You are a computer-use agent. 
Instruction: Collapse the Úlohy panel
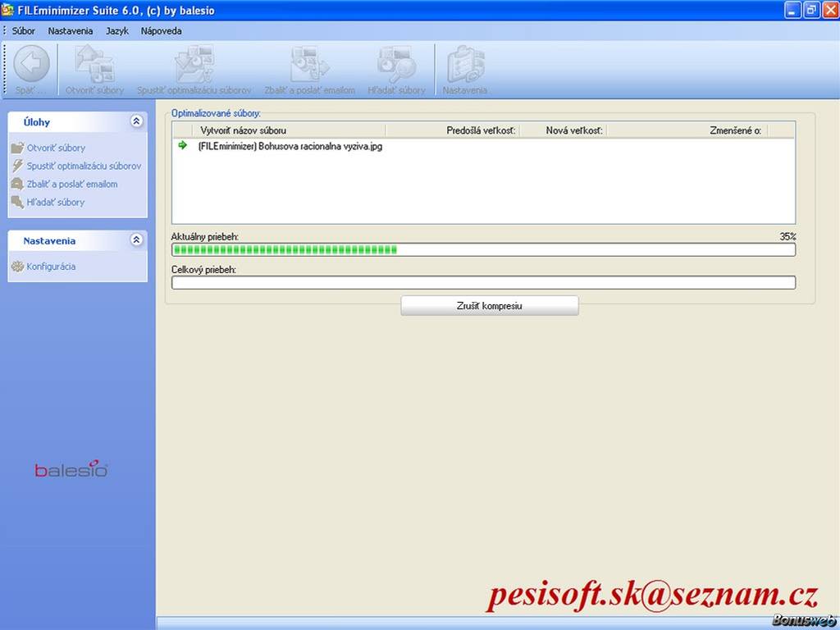click(136, 121)
